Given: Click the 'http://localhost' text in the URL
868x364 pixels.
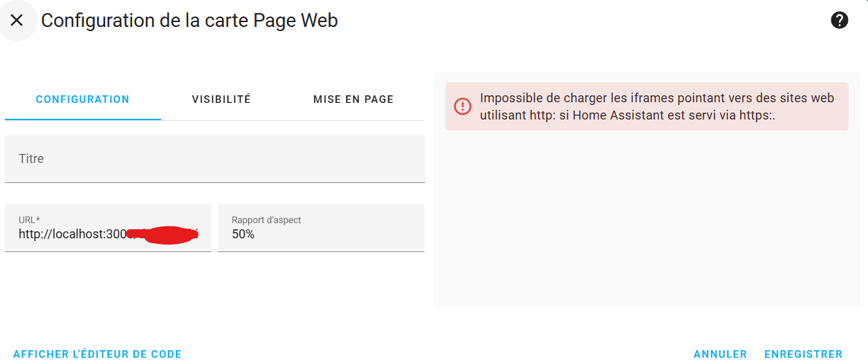Looking at the screenshot, I should 61,235.
